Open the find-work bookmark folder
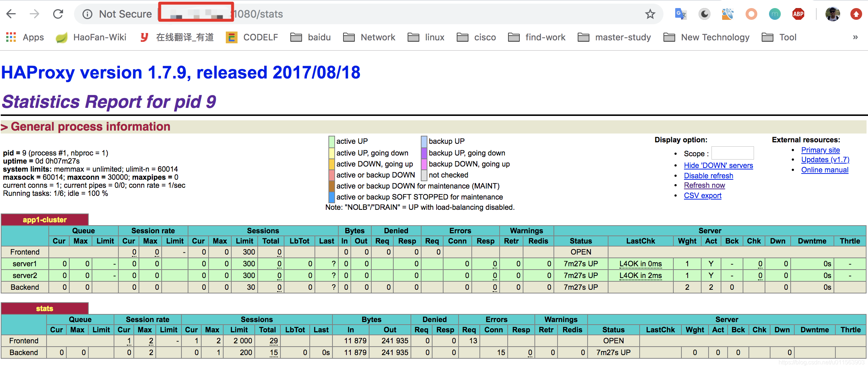868x369 pixels. pyautogui.click(x=537, y=37)
